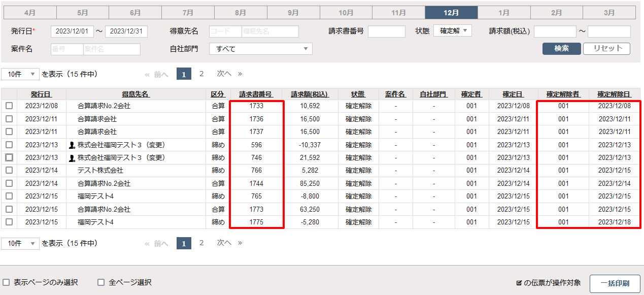The width and height of the screenshot is (644, 295).
Task: Check the 全ページ選択 option
Action: pyautogui.click(x=101, y=282)
